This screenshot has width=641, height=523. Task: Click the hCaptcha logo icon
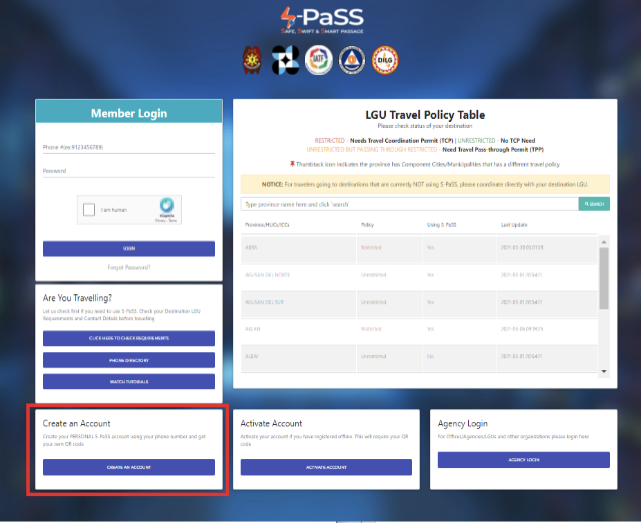(x=167, y=205)
